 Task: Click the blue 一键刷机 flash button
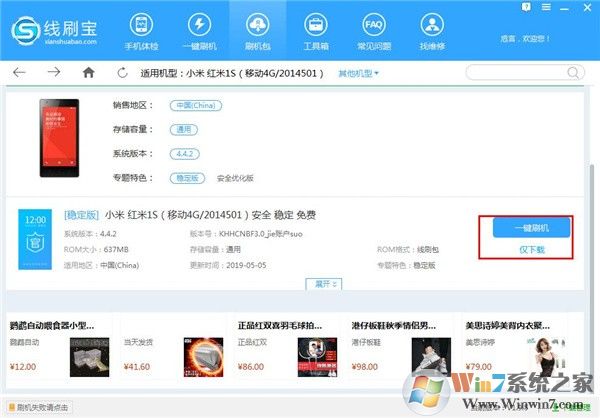coord(532,228)
